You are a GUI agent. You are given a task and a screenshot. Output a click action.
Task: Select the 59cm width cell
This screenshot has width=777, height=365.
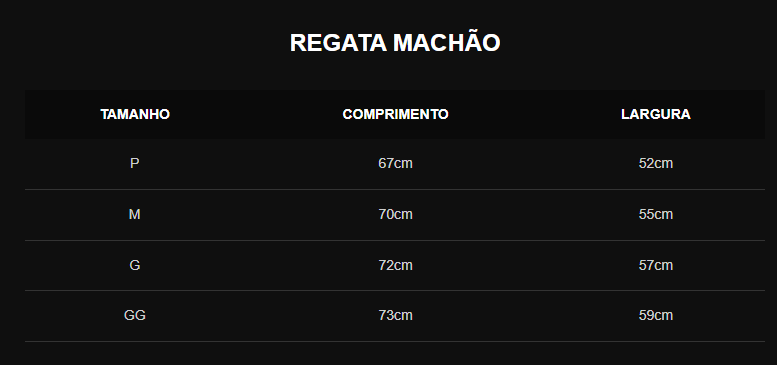tap(656, 315)
